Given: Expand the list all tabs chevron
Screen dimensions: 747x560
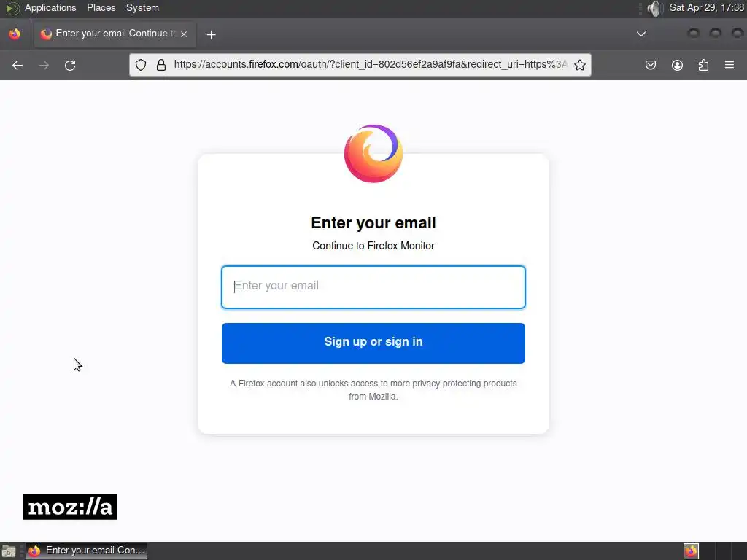Looking at the screenshot, I should 641,34.
